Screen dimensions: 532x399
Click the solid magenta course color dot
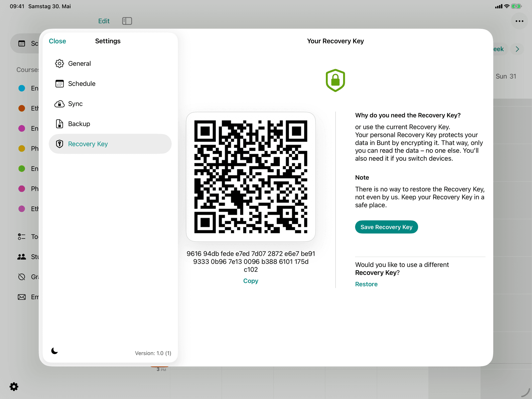[x=22, y=128]
